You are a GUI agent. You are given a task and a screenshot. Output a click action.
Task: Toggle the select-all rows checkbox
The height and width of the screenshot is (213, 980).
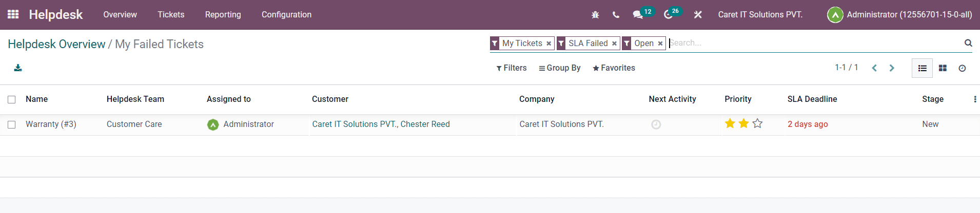click(12, 99)
